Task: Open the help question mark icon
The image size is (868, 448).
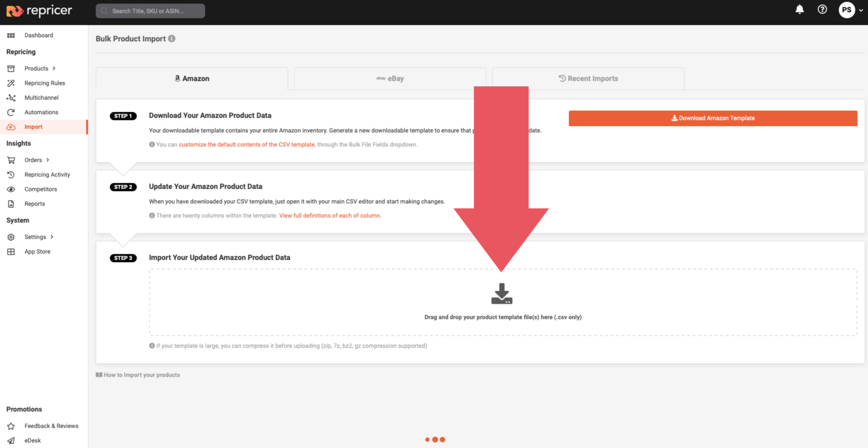Action: coord(822,10)
